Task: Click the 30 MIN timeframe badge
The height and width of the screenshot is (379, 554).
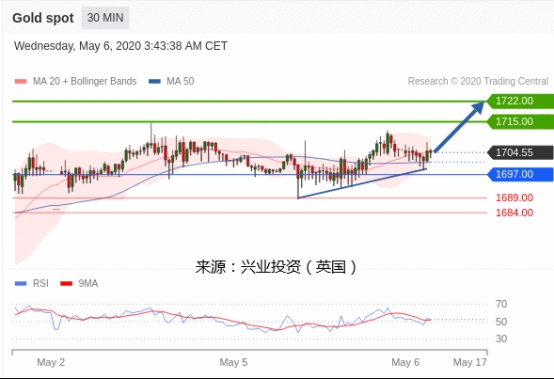Action: point(105,18)
